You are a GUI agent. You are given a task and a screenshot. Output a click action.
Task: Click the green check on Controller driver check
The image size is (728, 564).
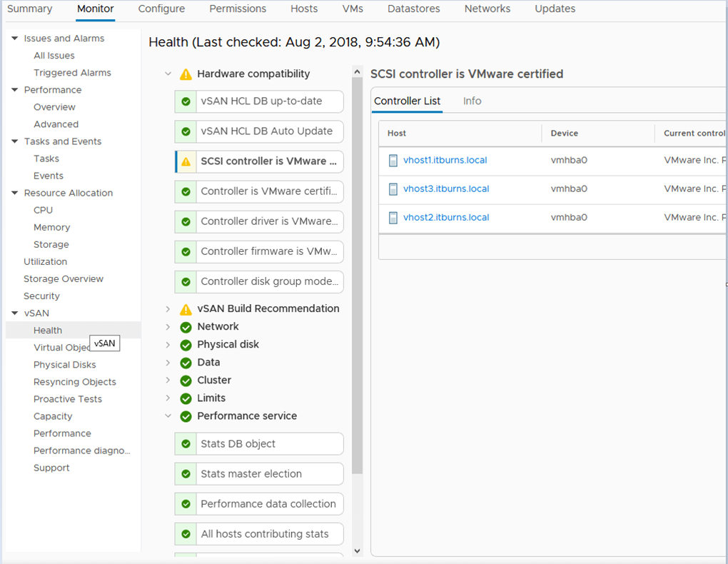click(185, 221)
